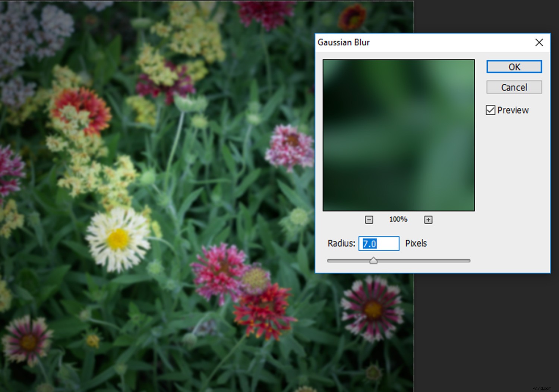Click the right end of the radius slider track
This screenshot has height=392, width=559.
(468, 261)
